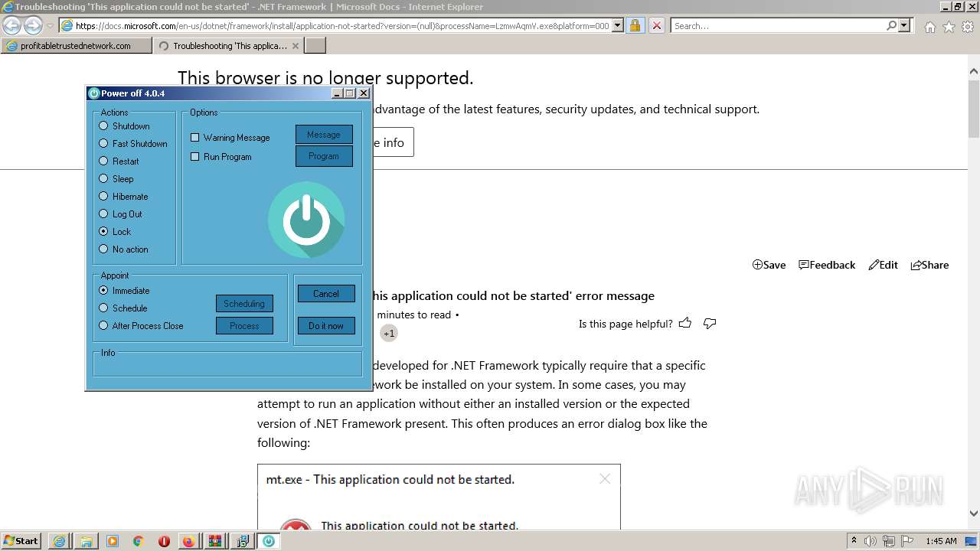The height and width of the screenshot is (551, 980).
Task: Open a new blank tab
Action: coord(315,46)
